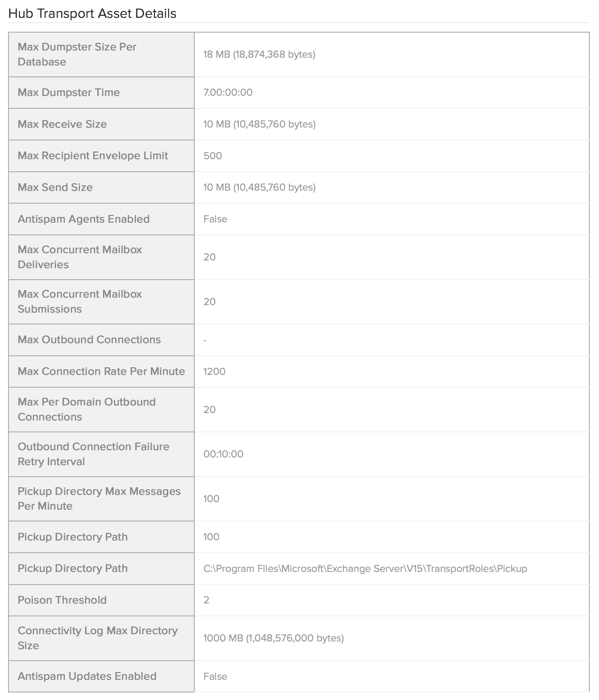This screenshot has width=599, height=700.
Task: Select the Max Concurrent Mailbox Submissions label
Action: tap(80, 301)
